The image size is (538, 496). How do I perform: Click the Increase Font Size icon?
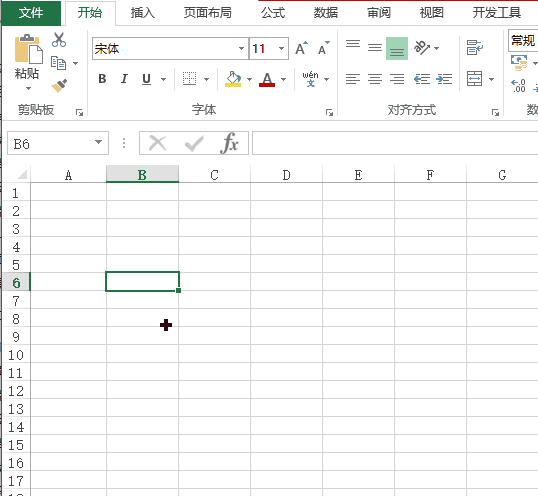point(302,48)
